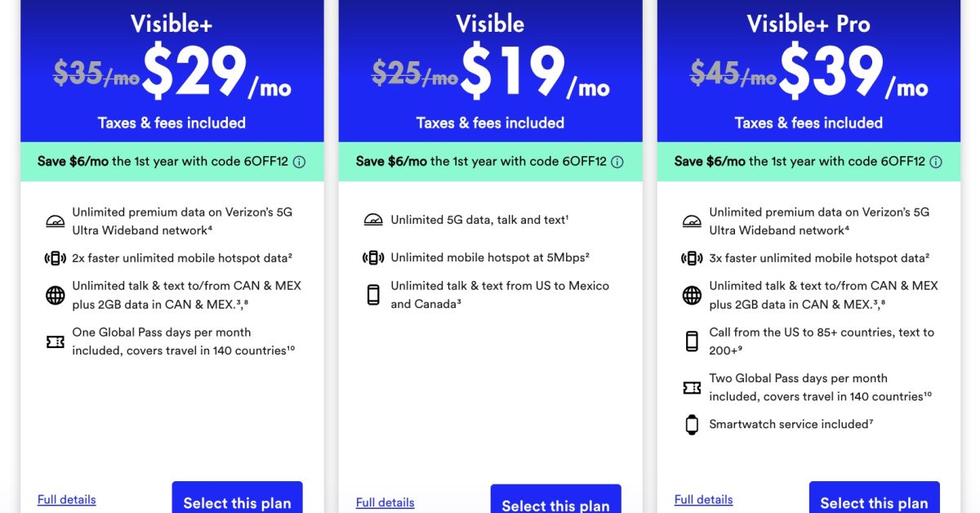Click the Global Pass ticket icon in Visible+ plan
Screen dimensions: 980x513
tap(55, 341)
